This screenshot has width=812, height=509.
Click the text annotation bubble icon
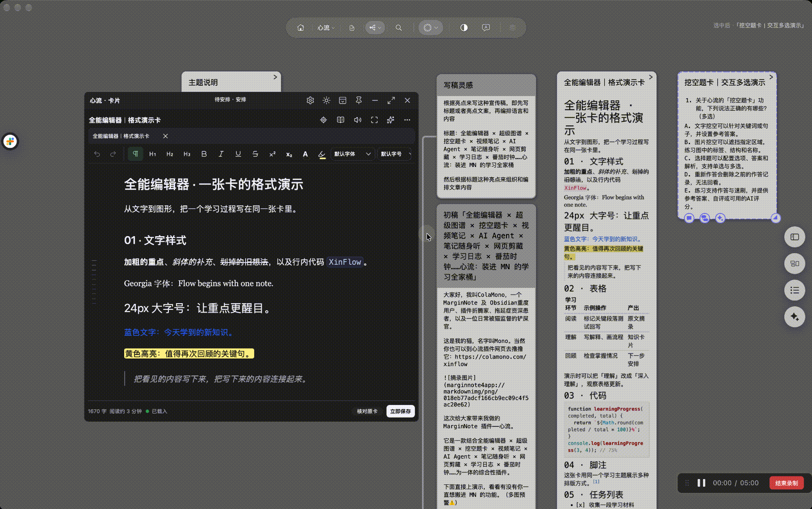(x=486, y=28)
